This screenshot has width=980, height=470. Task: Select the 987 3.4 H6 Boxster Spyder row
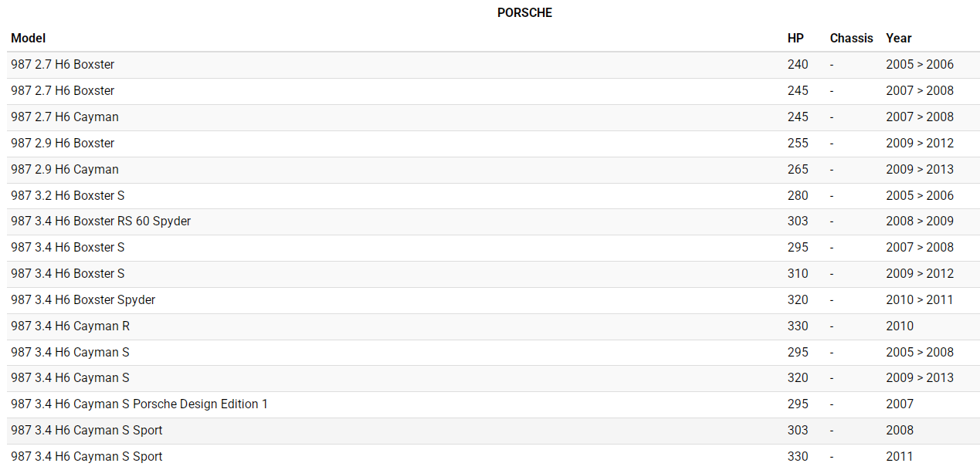coord(83,300)
